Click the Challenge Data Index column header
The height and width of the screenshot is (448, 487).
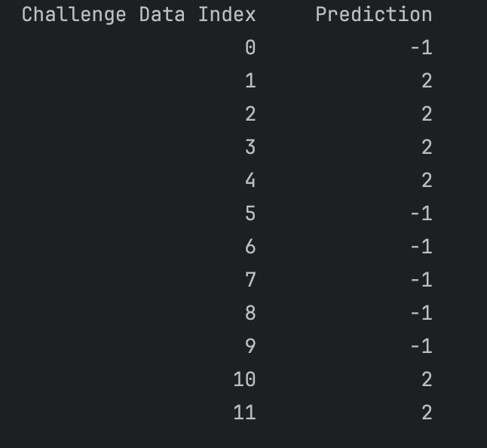click(x=139, y=14)
